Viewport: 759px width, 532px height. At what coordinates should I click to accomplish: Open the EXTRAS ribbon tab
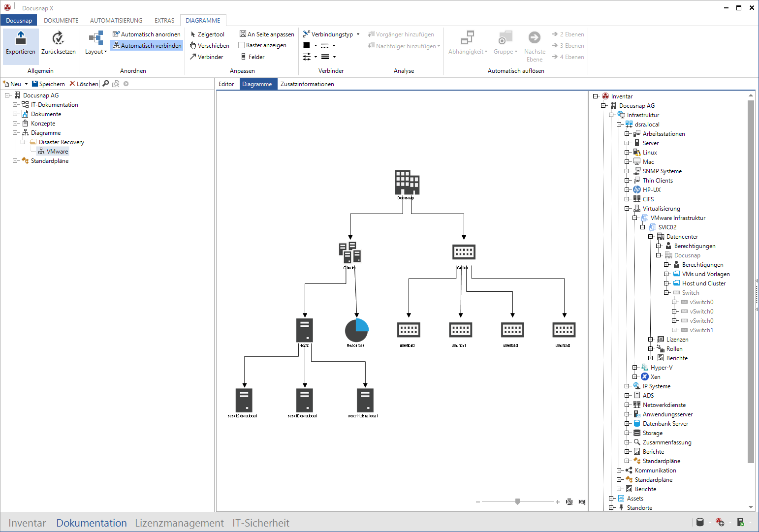tap(164, 21)
